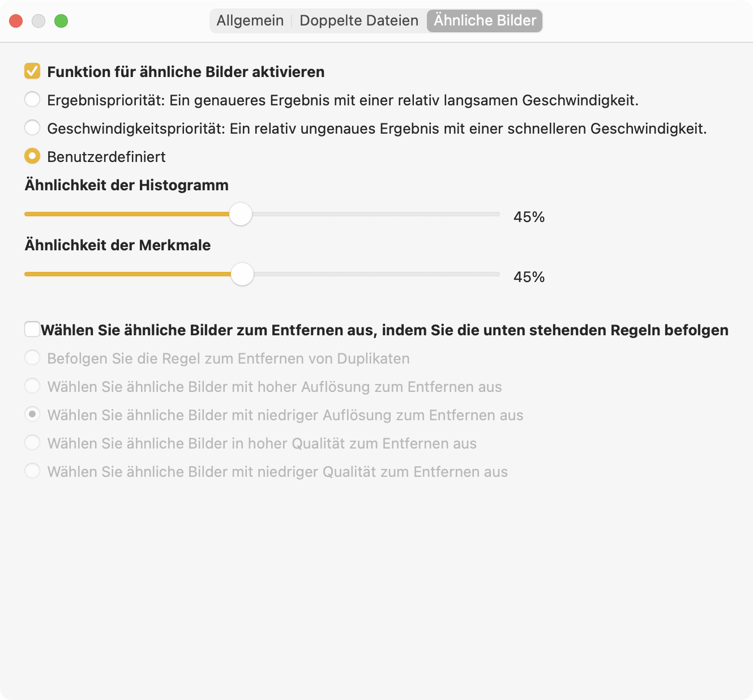Enable the rules checkbox for removing similar images

pos(32,329)
